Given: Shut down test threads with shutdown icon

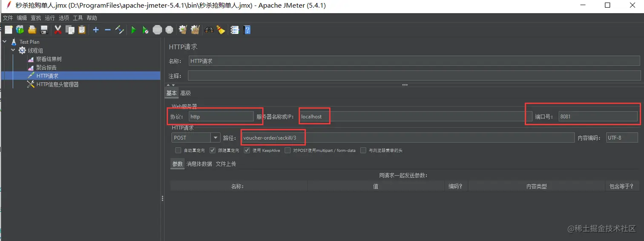Looking at the screenshot, I should [170, 30].
